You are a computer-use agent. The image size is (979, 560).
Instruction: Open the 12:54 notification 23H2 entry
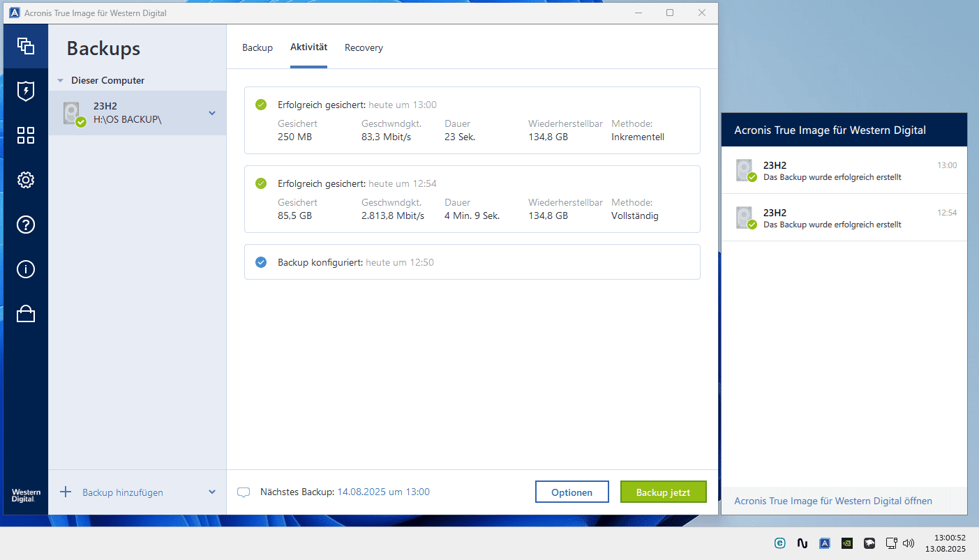tap(844, 218)
